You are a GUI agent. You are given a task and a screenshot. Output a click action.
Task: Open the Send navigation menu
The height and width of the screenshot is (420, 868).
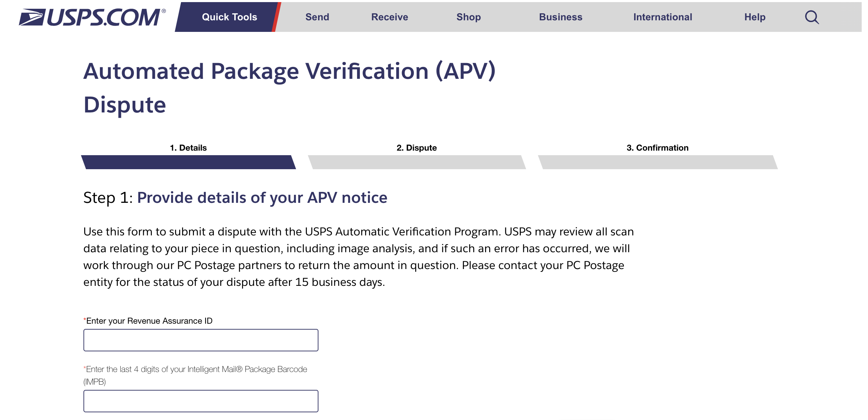click(317, 17)
